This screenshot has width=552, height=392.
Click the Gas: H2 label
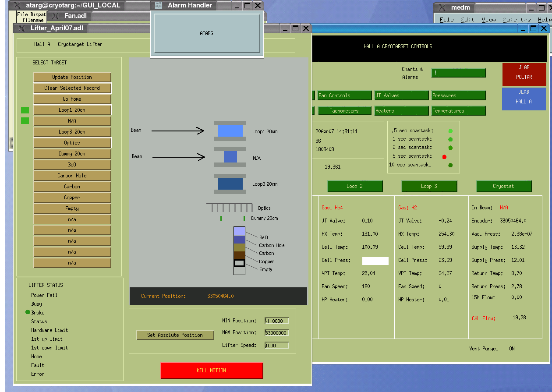click(x=407, y=208)
